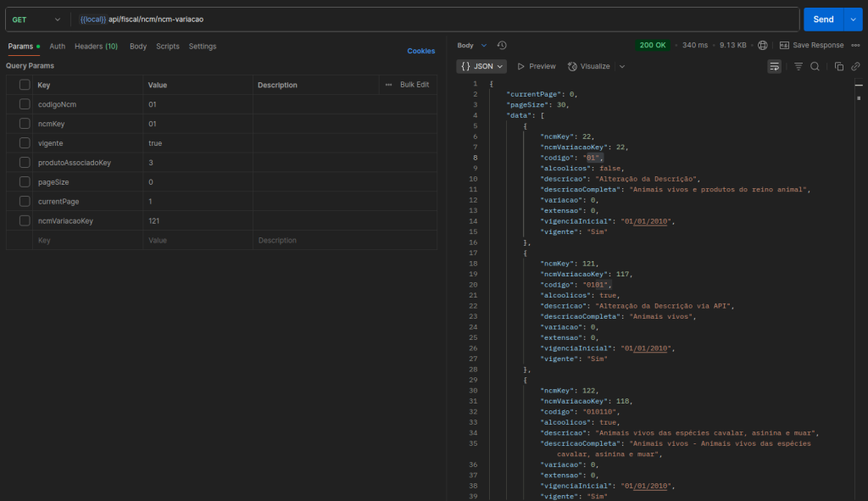
Task: Enable the codigoNcm query param
Action: coord(25,104)
